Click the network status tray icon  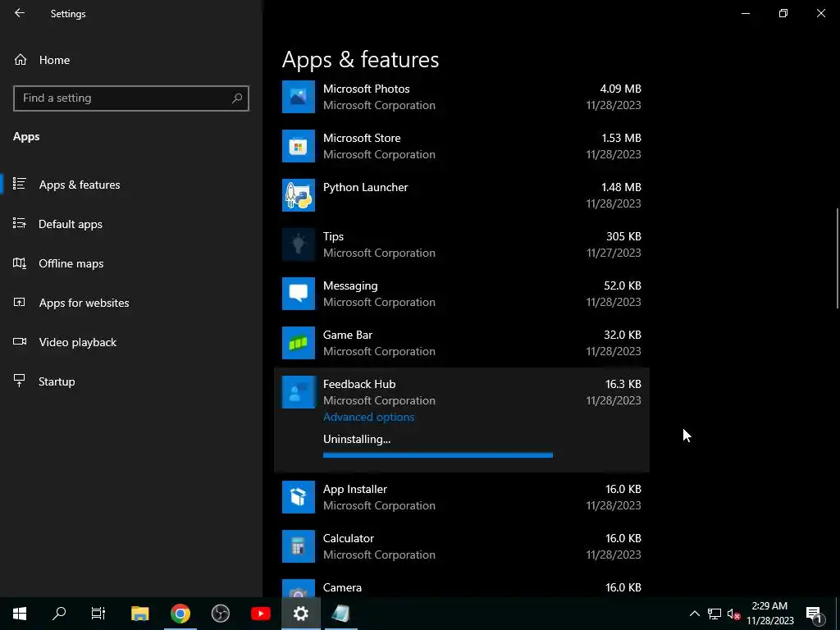[714, 614]
